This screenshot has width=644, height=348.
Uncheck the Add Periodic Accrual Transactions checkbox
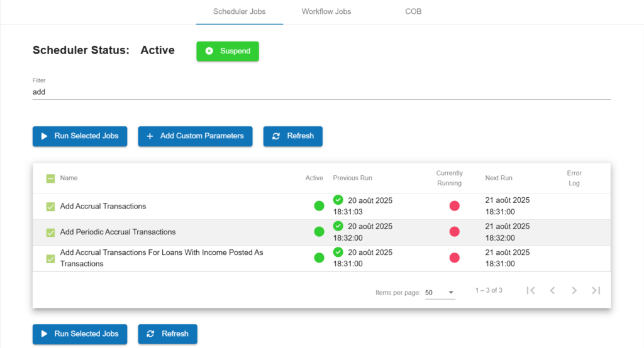[x=50, y=232]
